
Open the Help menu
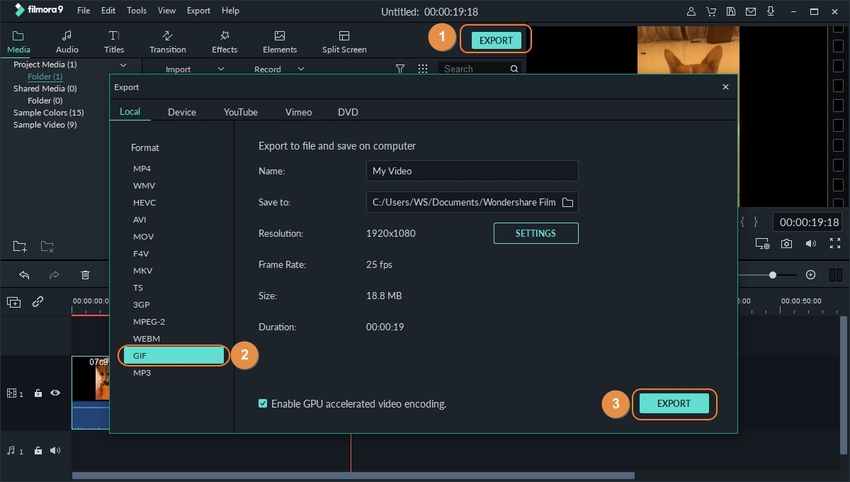click(230, 11)
